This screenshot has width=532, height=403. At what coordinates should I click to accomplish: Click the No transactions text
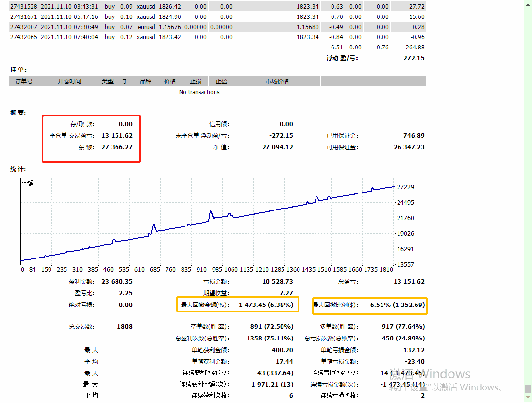199,92
